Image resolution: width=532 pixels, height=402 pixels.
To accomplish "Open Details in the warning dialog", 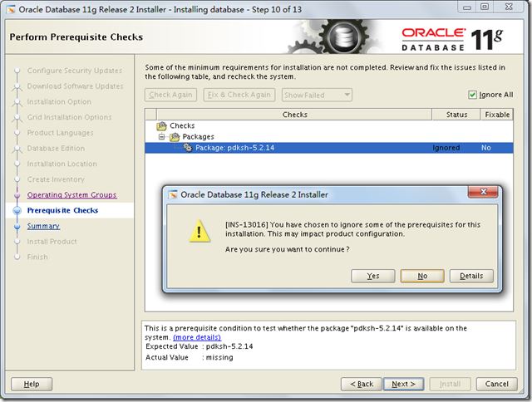I will click(x=471, y=276).
